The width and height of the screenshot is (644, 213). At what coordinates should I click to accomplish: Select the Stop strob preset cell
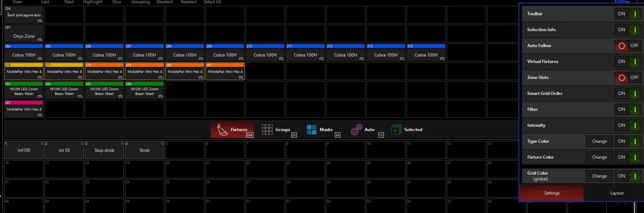point(104,150)
